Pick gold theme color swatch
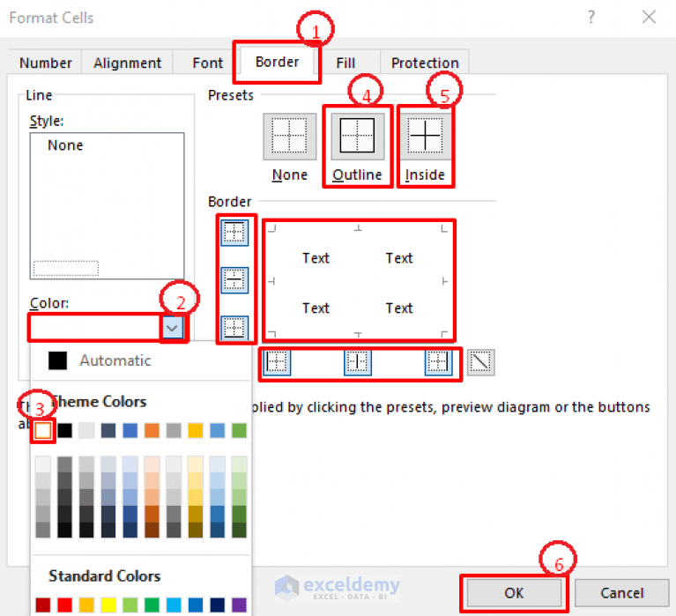The width and height of the screenshot is (676, 616). pyautogui.click(x=196, y=430)
